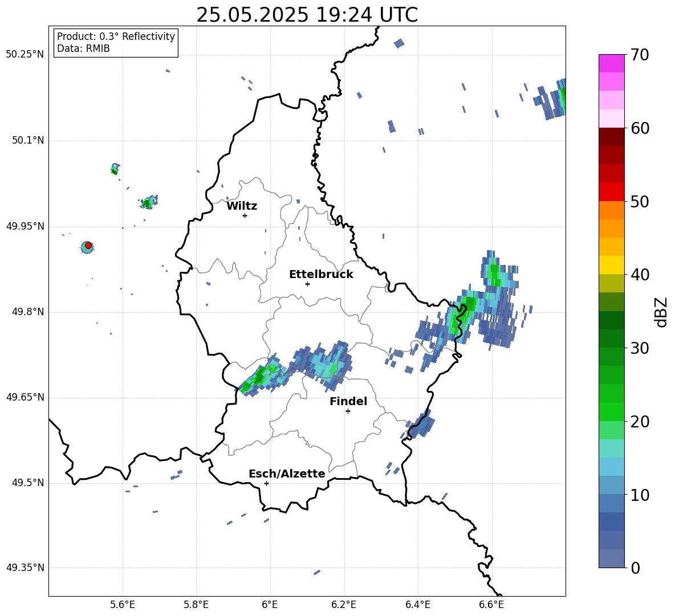Click the colorbar value 70
Viewport: 675px width, 616px height.
(640, 55)
